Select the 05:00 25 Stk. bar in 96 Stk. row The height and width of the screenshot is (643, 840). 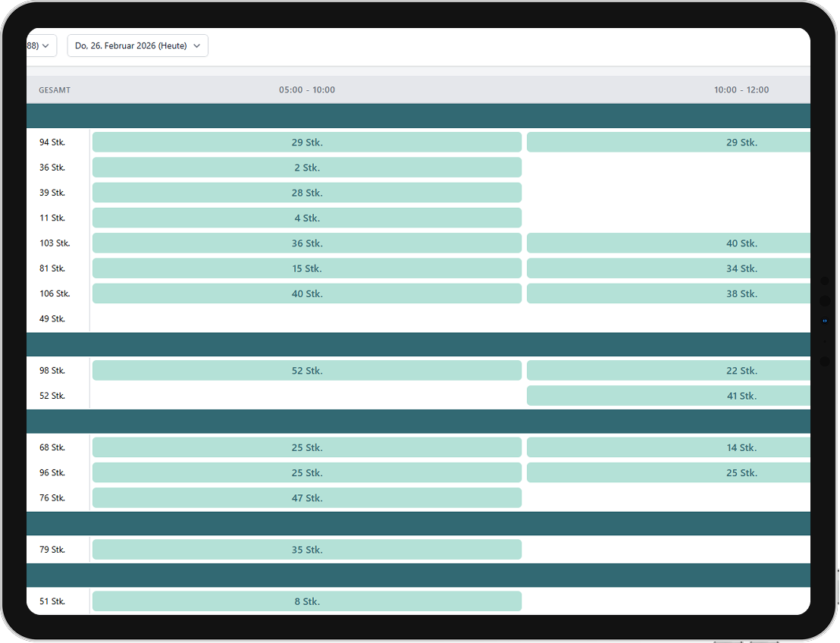(307, 472)
